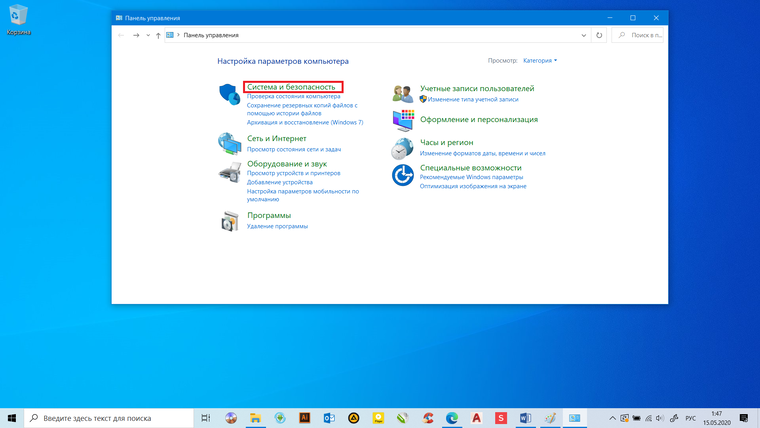760x428 pixels.
Task: Open red S application in taskbar
Action: (501, 418)
